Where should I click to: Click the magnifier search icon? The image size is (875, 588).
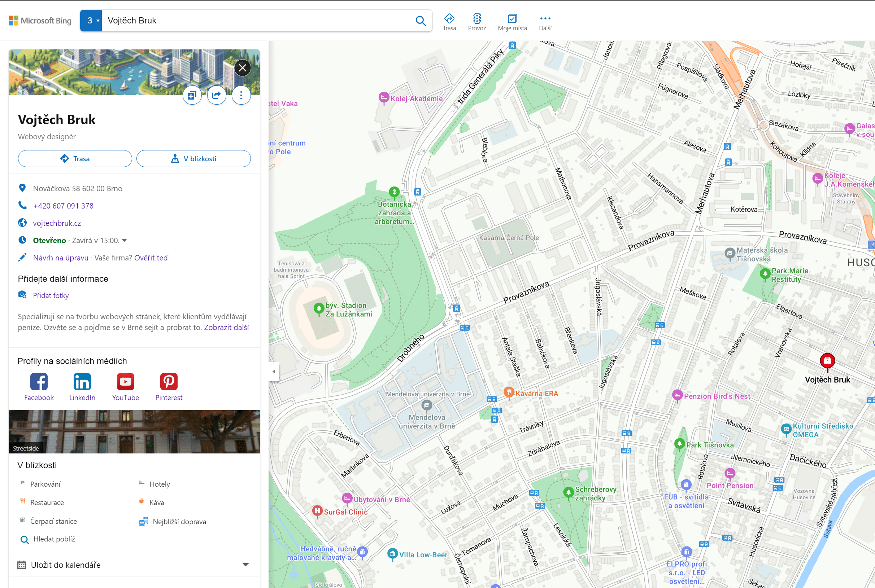421,21
